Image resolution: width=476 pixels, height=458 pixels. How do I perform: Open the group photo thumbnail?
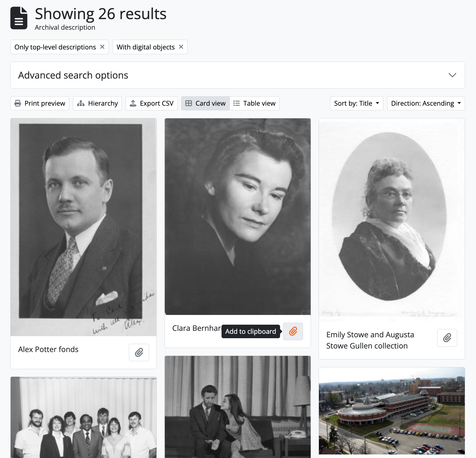click(x=84, y=417)
